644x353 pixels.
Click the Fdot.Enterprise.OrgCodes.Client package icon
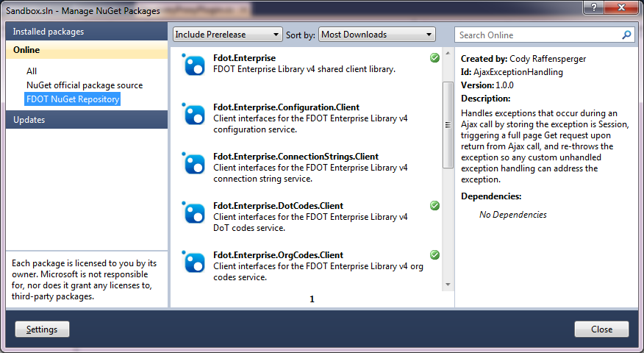[194, 262]
